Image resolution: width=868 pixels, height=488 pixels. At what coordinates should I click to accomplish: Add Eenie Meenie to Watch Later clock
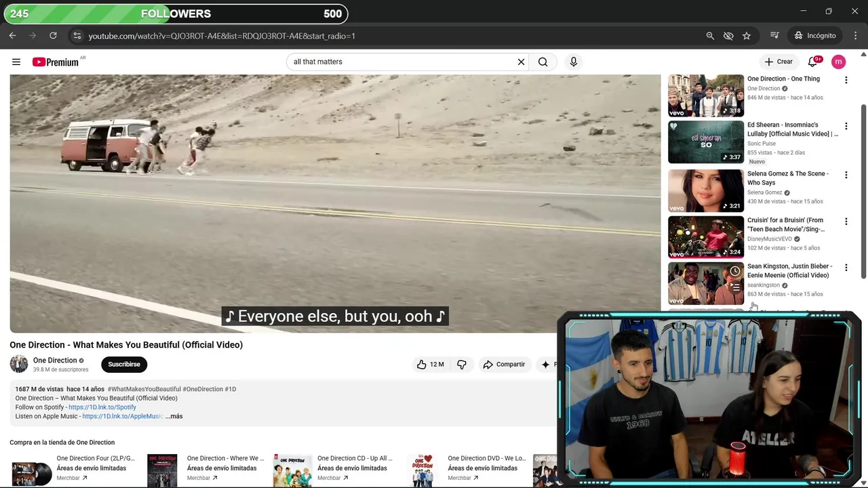[x=735, y=271]
